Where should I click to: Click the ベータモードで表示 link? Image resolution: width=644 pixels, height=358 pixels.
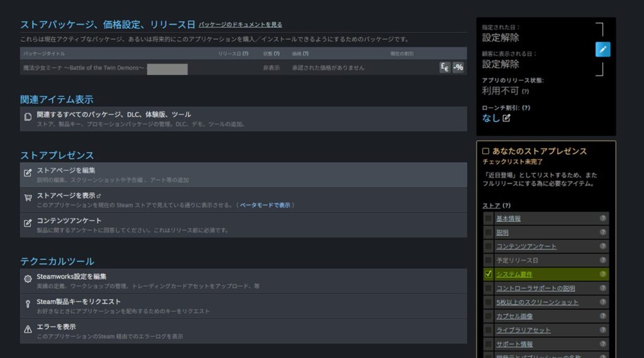coord(265,205)
